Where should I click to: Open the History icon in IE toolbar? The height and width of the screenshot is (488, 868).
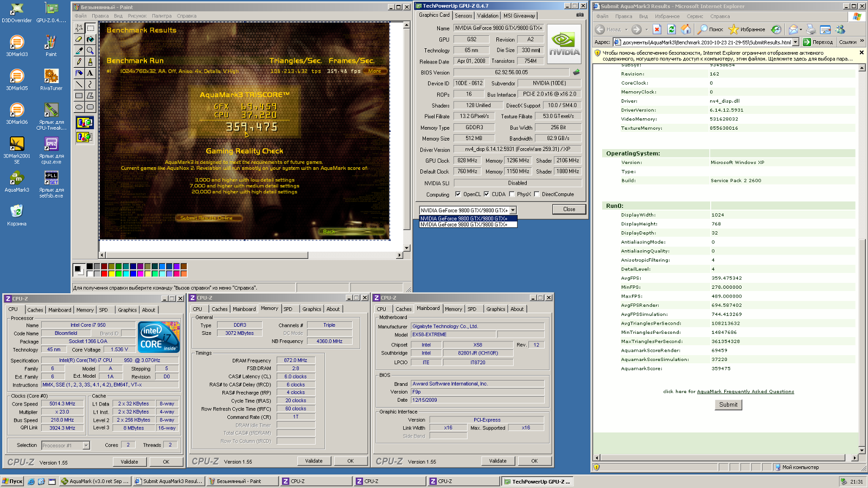776,29
